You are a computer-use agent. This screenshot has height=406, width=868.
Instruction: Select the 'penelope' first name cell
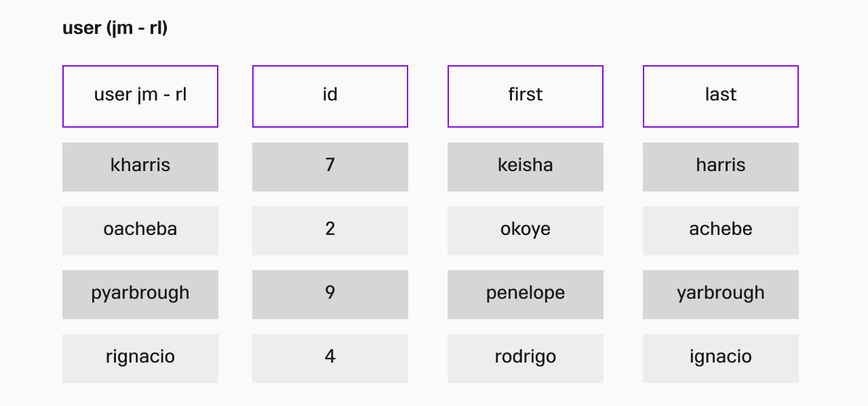coord(526,295)
